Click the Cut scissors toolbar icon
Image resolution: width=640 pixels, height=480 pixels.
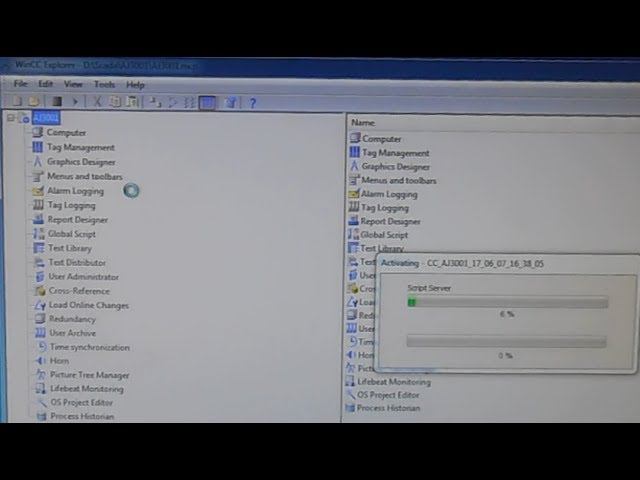click(98, 102)
